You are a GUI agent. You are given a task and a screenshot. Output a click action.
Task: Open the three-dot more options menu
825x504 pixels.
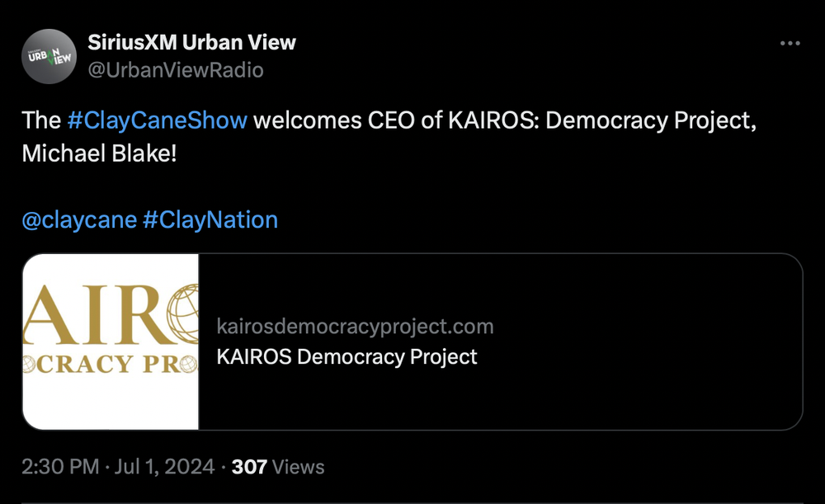pos(790,44)
